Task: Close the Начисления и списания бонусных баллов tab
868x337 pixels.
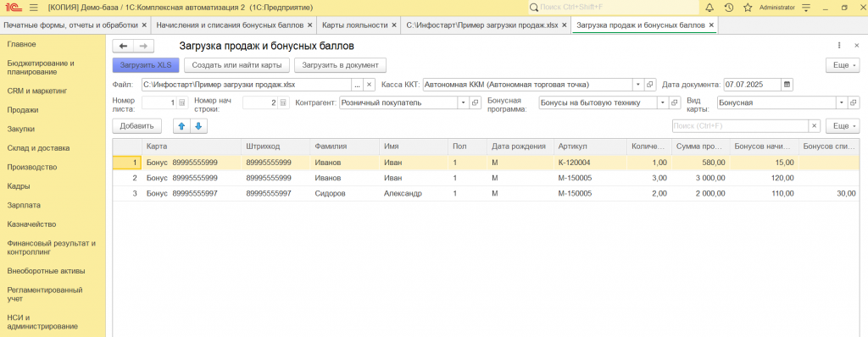Action: click(309, 25)
